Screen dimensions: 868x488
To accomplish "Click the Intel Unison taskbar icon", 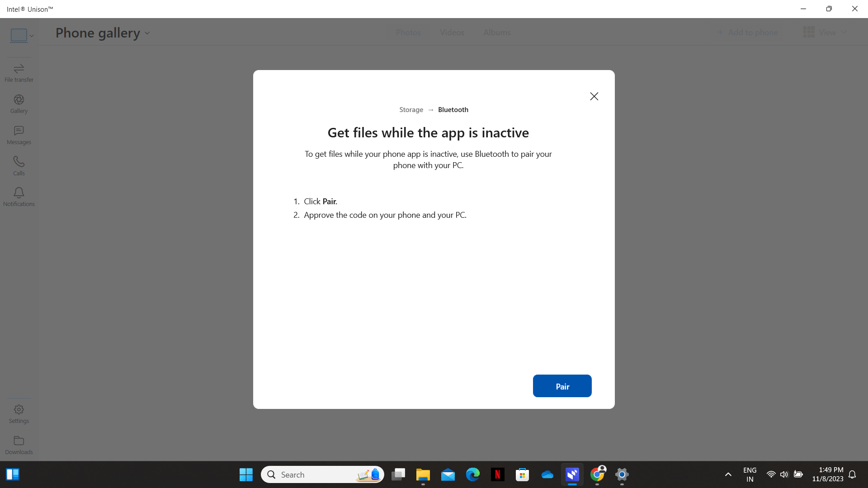I will 572,474.
